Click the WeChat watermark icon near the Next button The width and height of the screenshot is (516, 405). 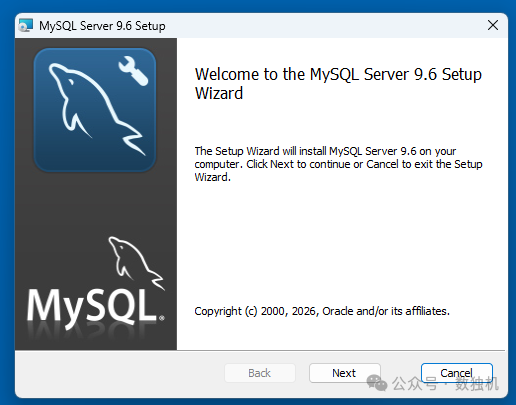[377, 383]
